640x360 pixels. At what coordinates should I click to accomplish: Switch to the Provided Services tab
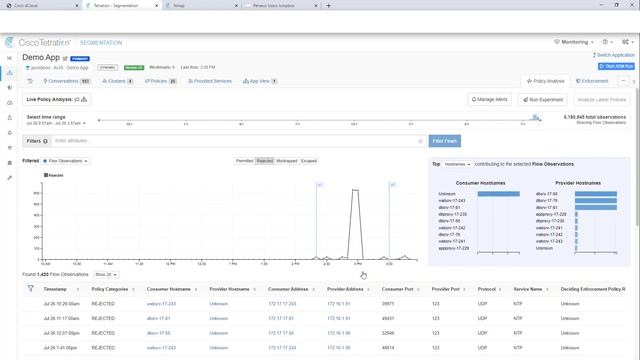(x=210, y=81)
